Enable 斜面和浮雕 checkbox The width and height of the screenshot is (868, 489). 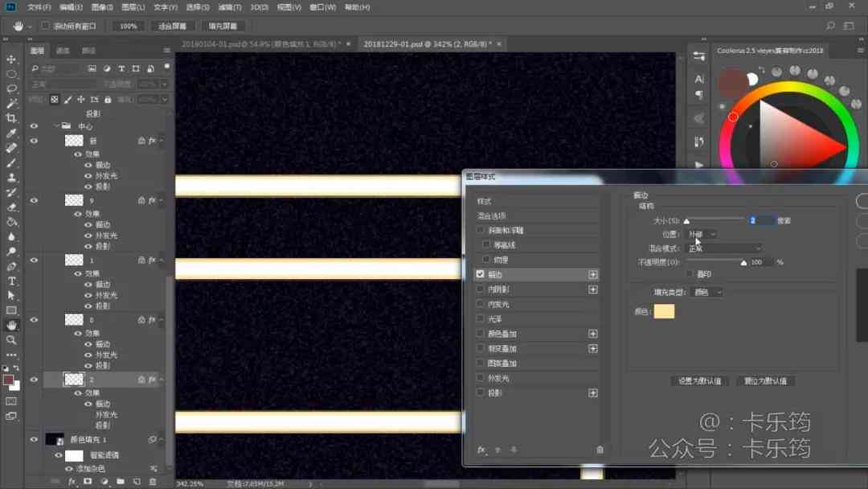(x=480, y=230)
